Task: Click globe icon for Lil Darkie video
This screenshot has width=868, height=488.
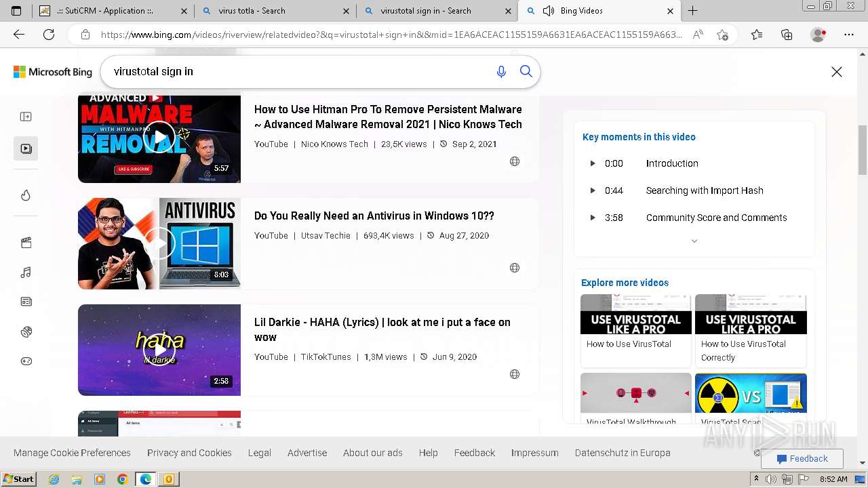Action: 515,374
